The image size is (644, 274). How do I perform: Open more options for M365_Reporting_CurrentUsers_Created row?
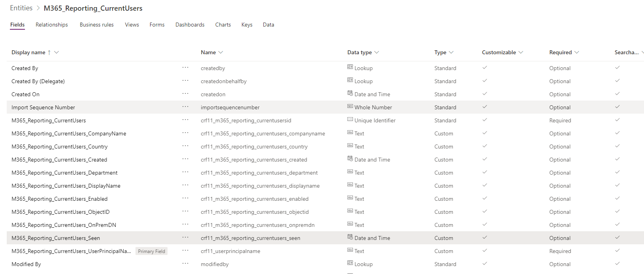(185, 159)
